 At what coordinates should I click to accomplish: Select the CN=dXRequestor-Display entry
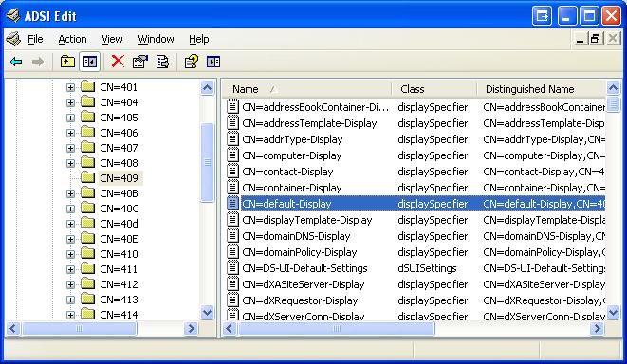[x=300, y=300]
